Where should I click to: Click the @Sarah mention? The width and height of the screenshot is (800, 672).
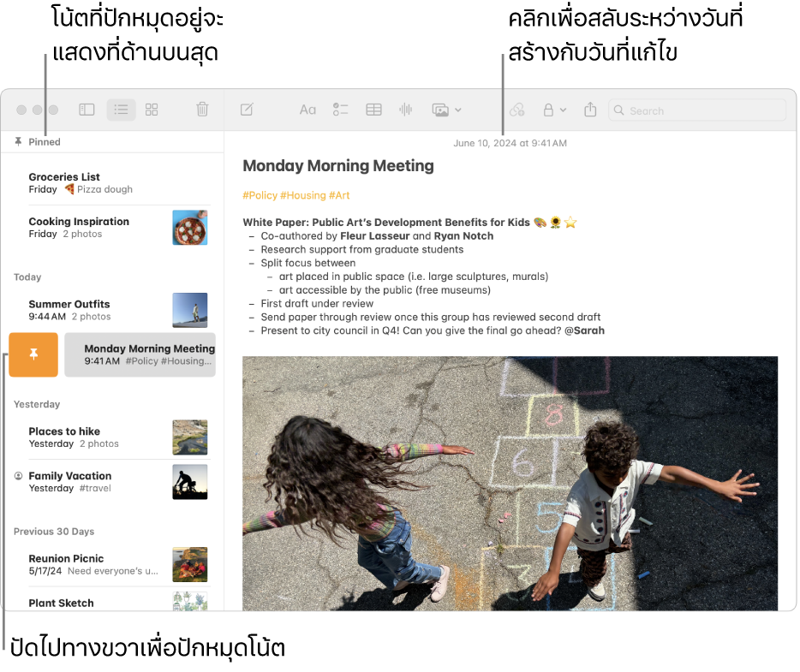pos(584,330)
